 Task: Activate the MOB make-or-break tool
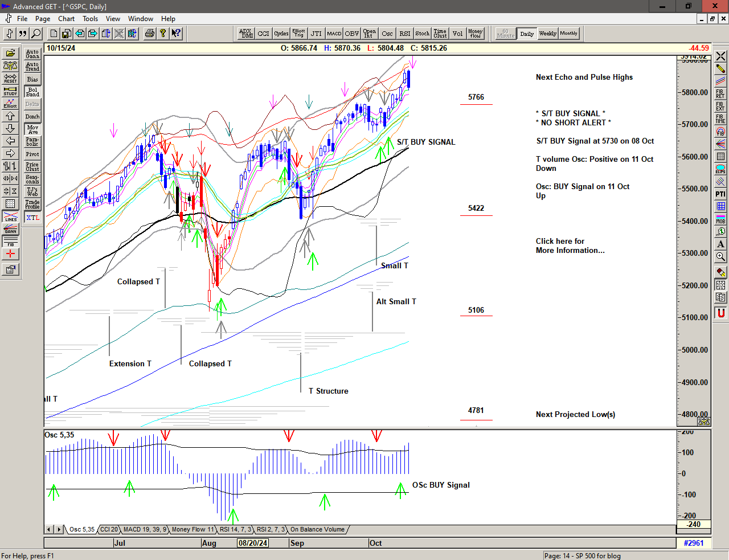pos(720,219)
